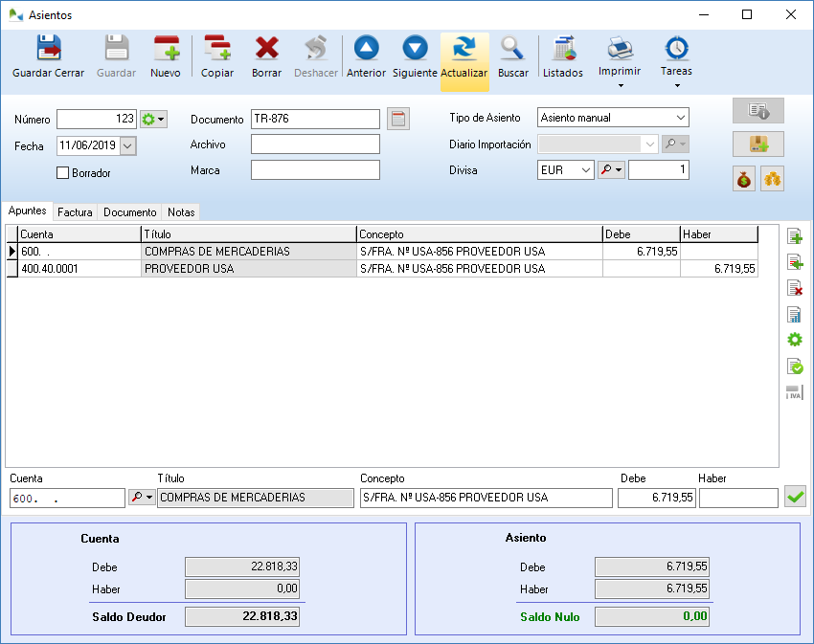Select the PROVEEDOR USA row

click(x=249, y=269)
